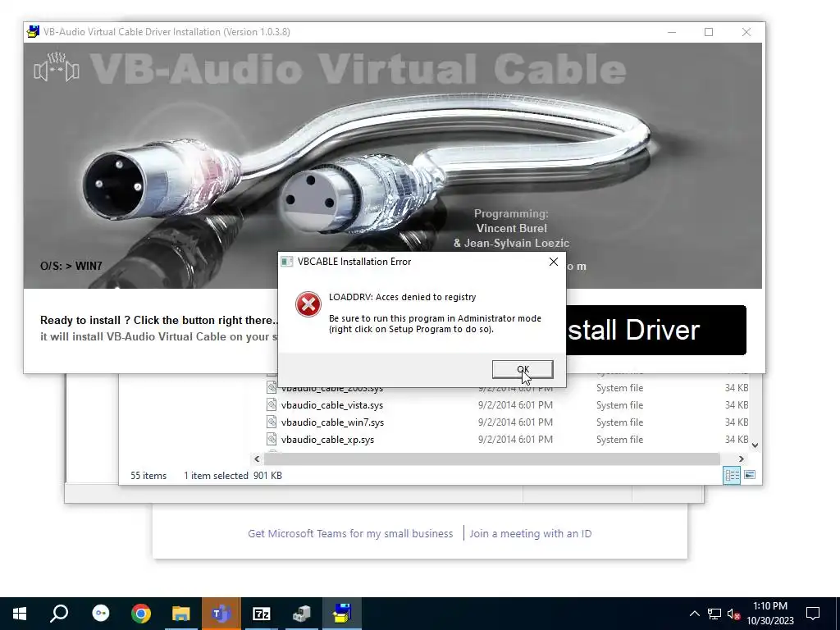Click 9/2/2014 6:01 PM date for vista.sys
Screen dimensions: 840x630
[515, 405]
